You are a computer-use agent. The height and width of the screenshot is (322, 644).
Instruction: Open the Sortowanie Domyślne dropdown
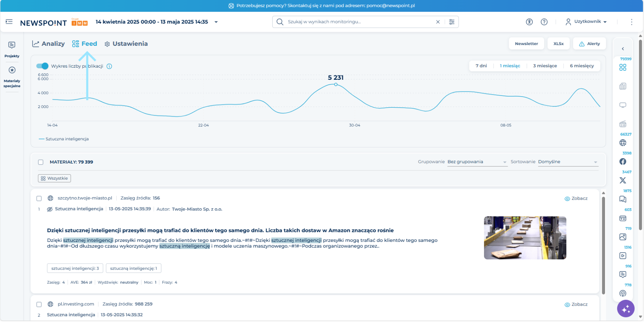pyautogui.click(x=568, y=162)
